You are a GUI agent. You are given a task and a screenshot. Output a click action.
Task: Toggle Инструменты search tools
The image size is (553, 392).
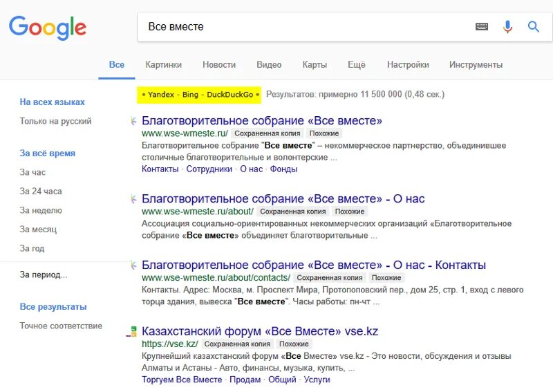(476, 65)
